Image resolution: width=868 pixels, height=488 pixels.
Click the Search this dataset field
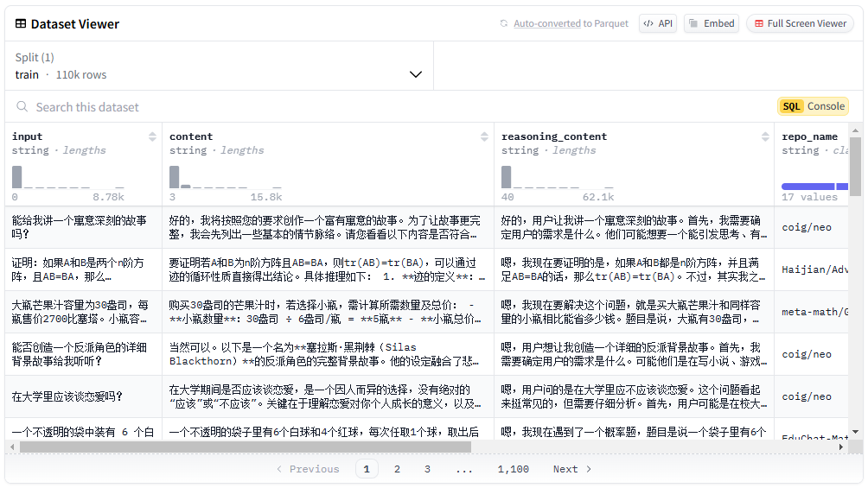pyautogui.click(x=387, y=107)
